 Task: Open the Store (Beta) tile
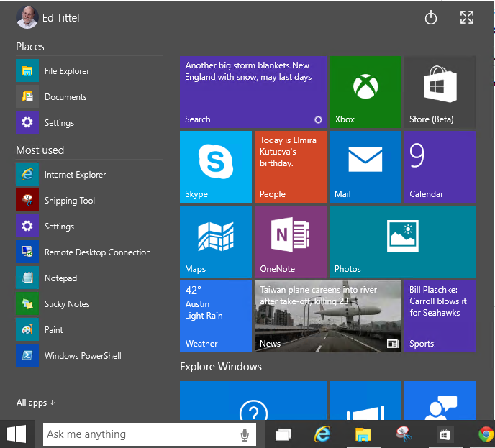click(x=440, y=92)
